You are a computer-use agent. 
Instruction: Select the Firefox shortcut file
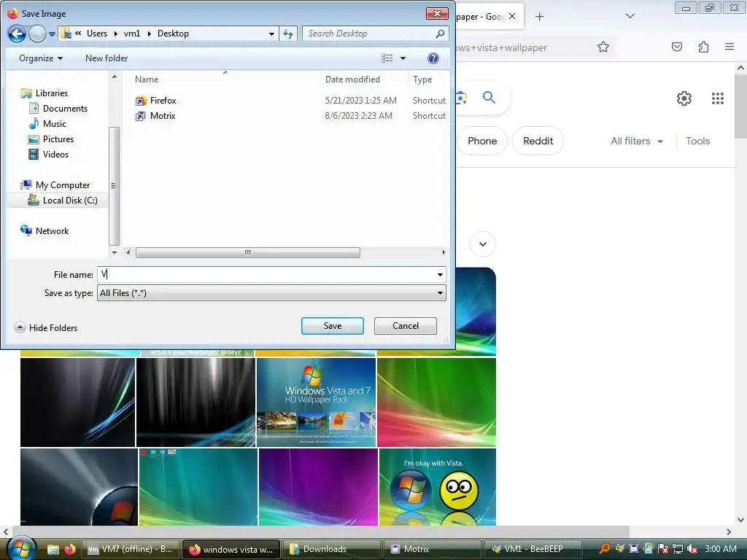pyautogui.click(x=163, y=101)
